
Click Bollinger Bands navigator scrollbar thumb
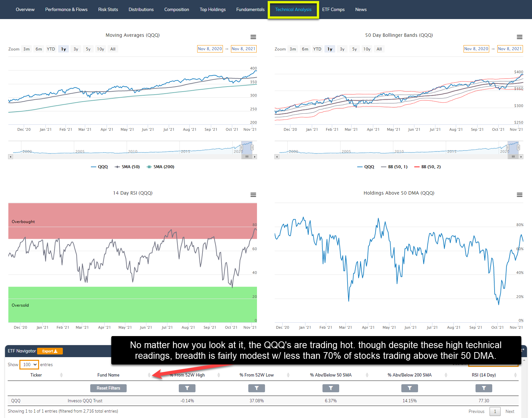coord(513,156)
